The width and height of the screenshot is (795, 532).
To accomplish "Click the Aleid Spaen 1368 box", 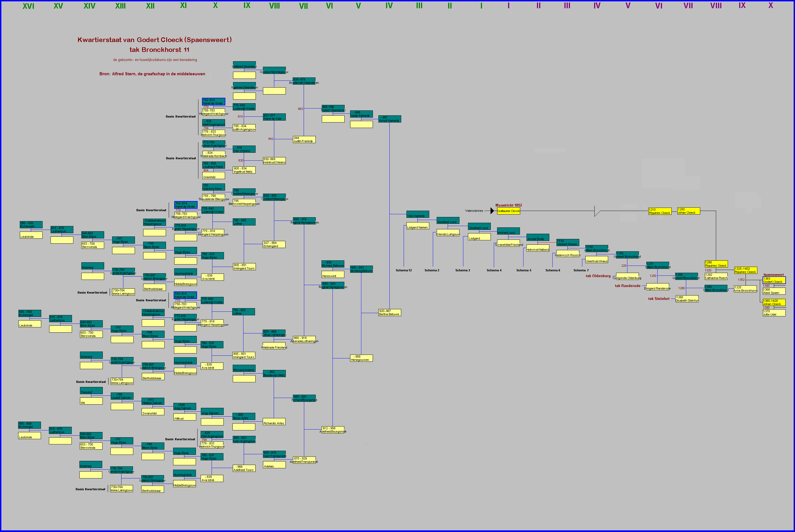I will pyautogui.click(x=774, y=291).
